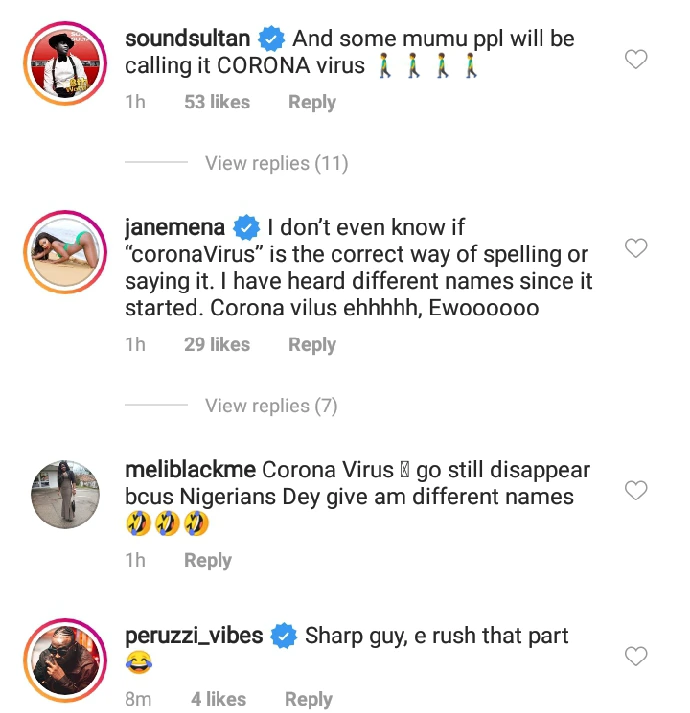Viewport: 690px width, 713px height.
Task: Reply to peruzzi_vibes comment
Action: (308, 699)
